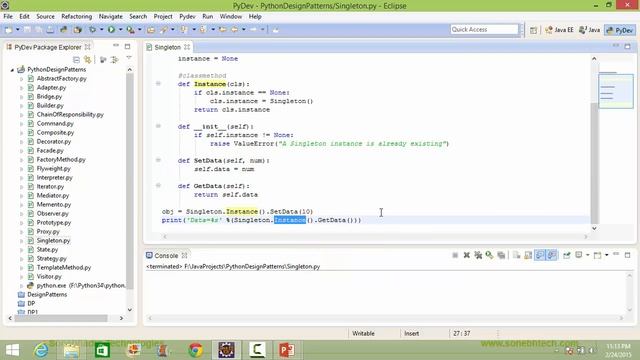Minimize the Console view panel

tap(616, 254)
